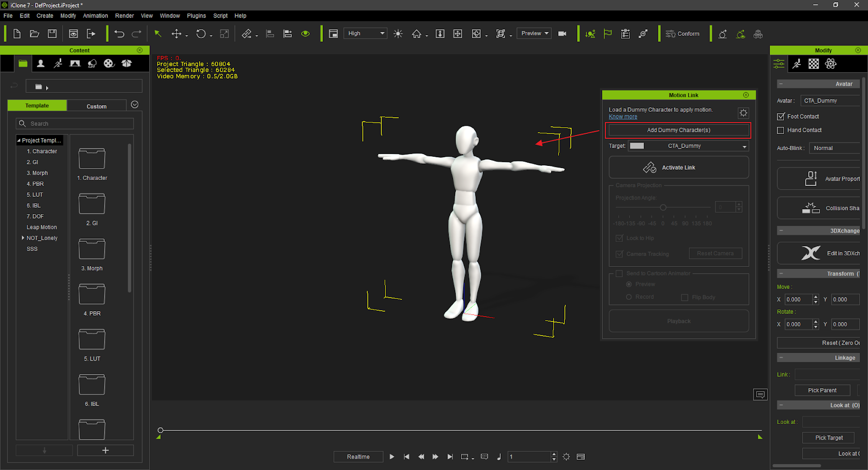This screenshot has height=470, width=868.
Task: Click the video camera record icon
Action: coord(563,34)
